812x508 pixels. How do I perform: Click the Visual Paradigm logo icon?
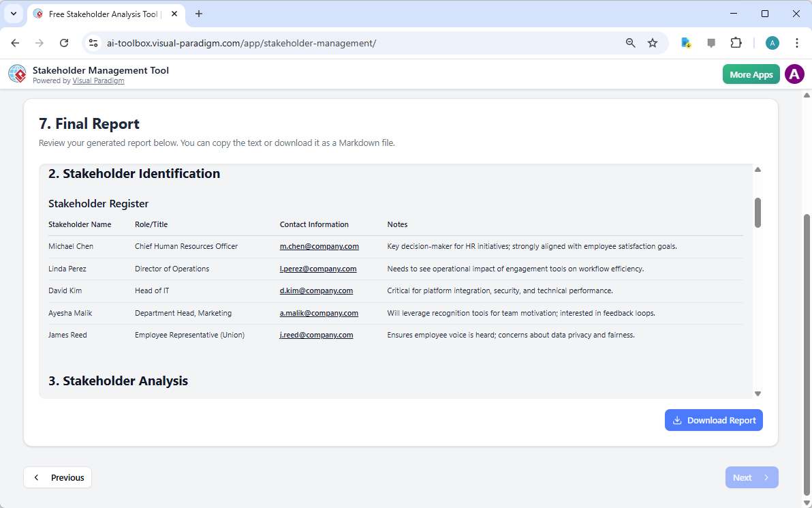tap(16, 74)
